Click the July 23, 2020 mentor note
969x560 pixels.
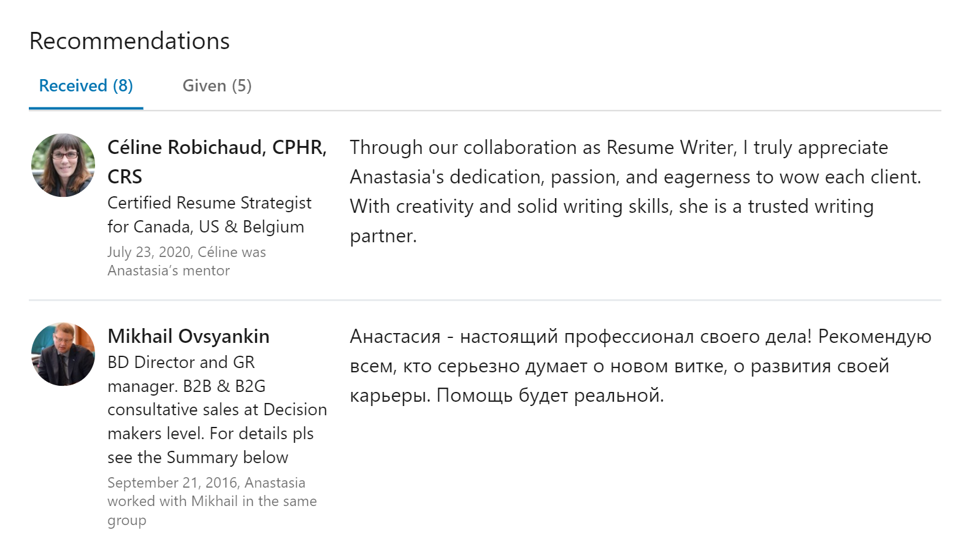pos(186,261)
